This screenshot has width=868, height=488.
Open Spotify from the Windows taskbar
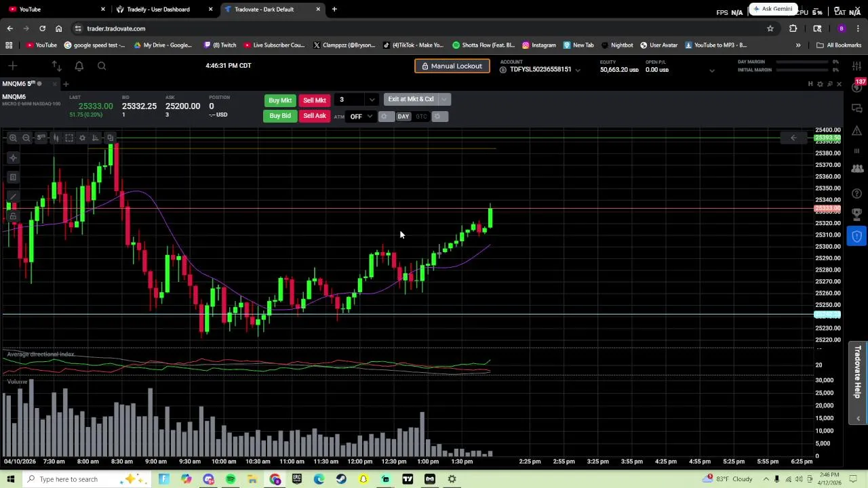click(231, 479)
